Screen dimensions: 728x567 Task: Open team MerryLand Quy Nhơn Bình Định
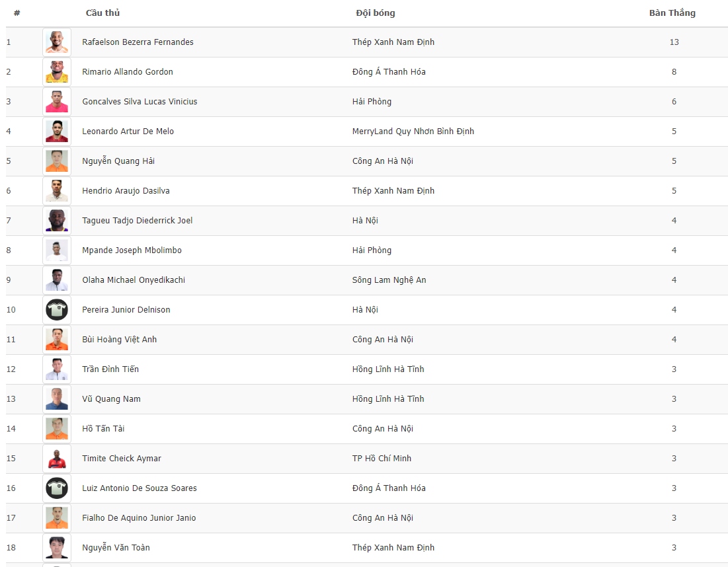pos(413,132)
